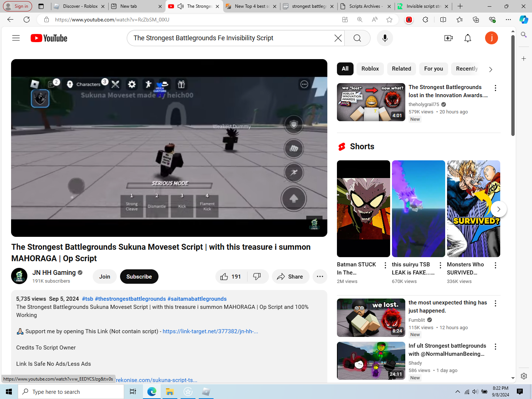Open Windows Start menu
The width and height of the screenshot is (532, 399).
click(9, 392)
